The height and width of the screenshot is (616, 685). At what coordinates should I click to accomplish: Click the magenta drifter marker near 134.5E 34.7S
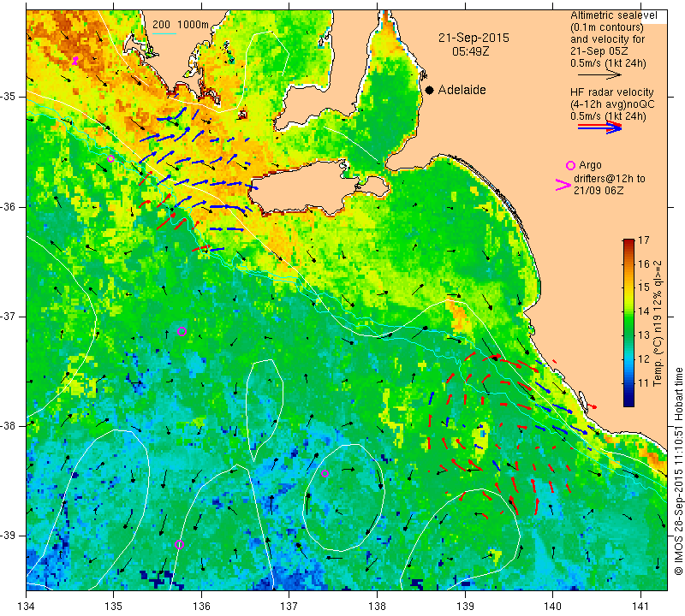coord(75,61)
